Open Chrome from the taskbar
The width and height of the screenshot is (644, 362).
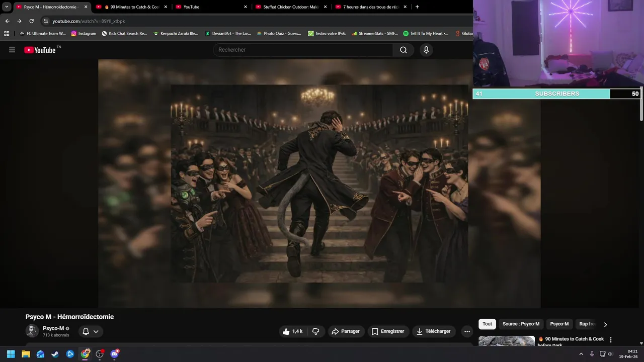(85, 354)
